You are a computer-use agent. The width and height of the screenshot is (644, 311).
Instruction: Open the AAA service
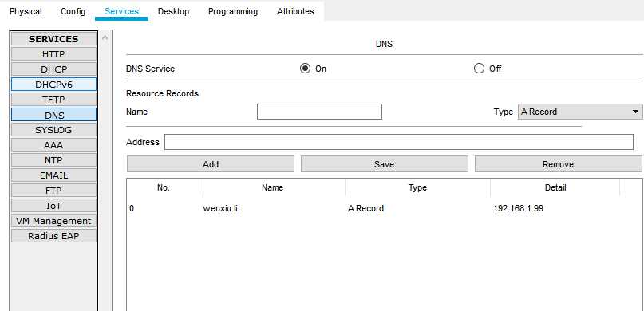pyautogui.click(x=53, y=145)
